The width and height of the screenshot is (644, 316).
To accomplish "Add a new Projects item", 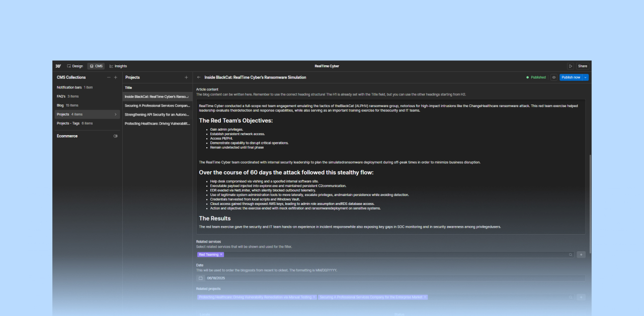I will [x=186, y=77].
